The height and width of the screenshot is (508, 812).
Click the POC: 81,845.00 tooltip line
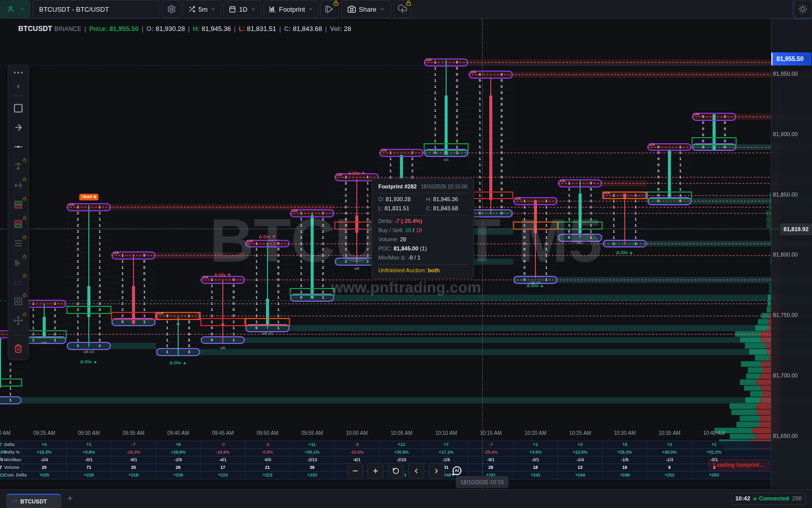tap(402, 248)
